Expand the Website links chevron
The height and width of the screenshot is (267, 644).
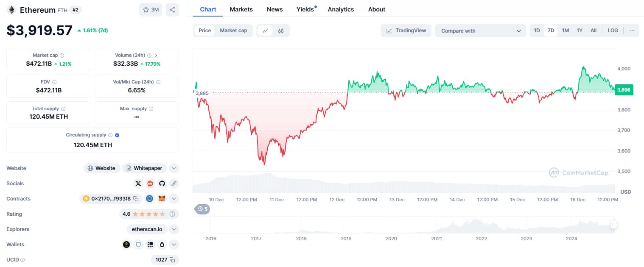(174, 168)
